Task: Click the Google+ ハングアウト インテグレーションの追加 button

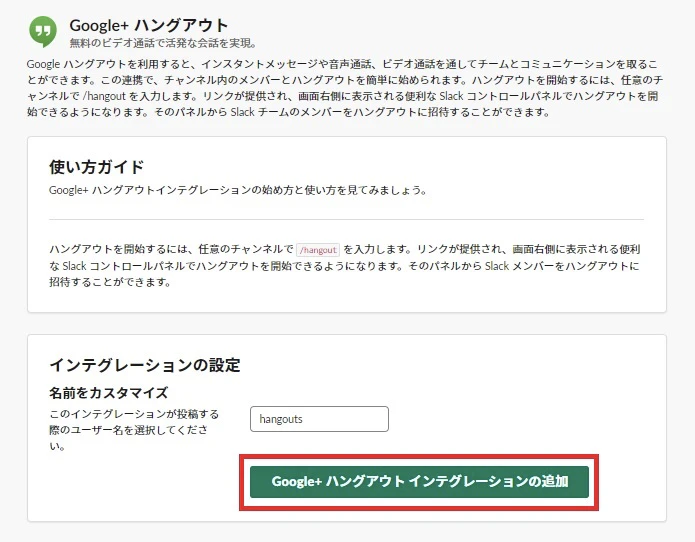Action: 419,482
